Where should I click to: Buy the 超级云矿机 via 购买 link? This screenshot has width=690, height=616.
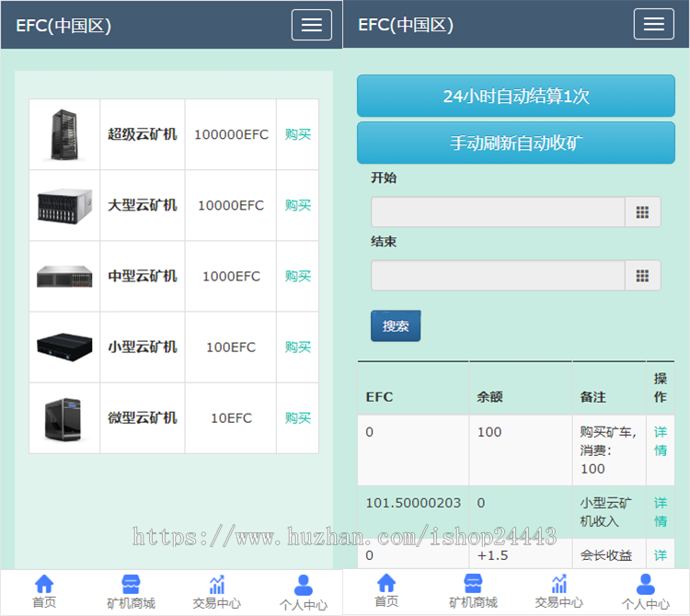pyautogui.click(x=298, y=134)
